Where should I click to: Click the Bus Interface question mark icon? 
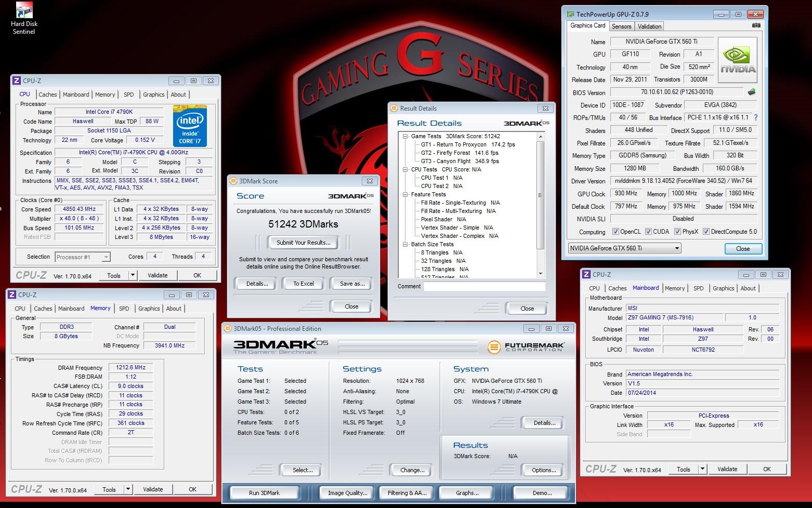pos(756,117)
